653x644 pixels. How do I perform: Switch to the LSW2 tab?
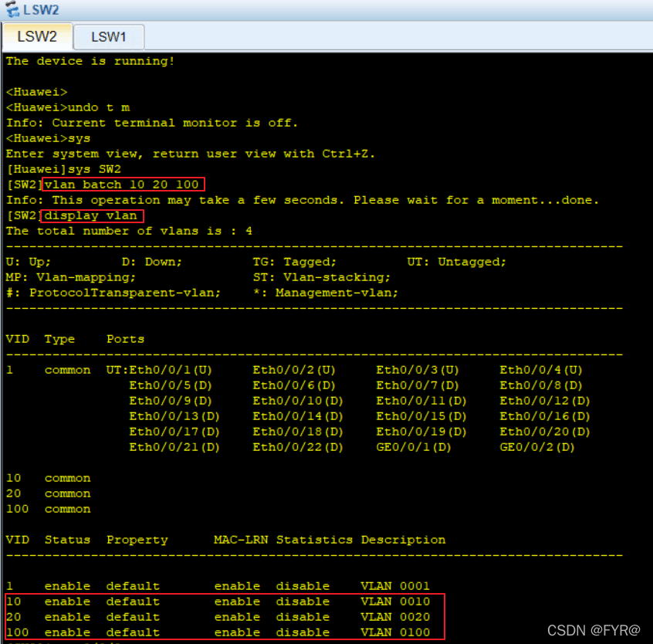[36, 36]
